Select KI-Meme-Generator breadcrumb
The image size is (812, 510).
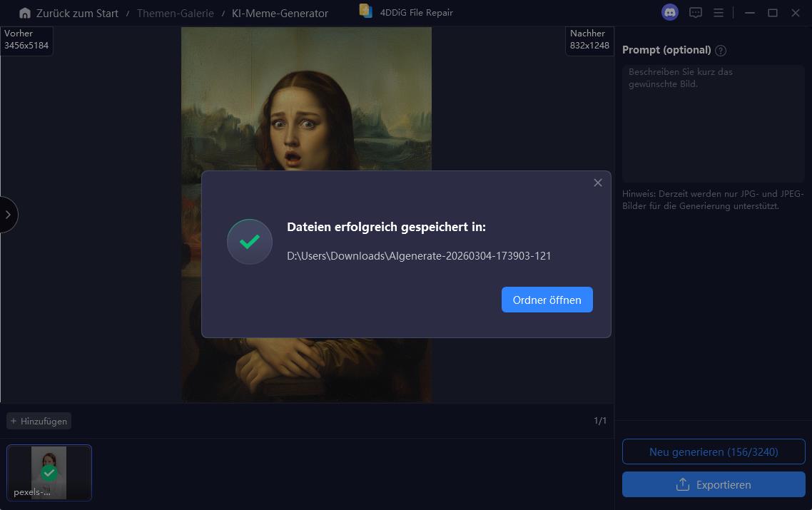click(280, 14)
